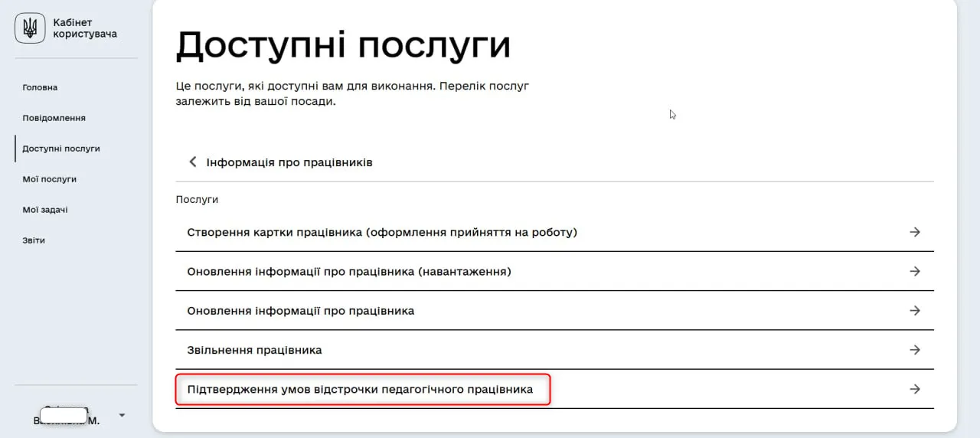Click the Послуги section label

[x=197, y=199]
